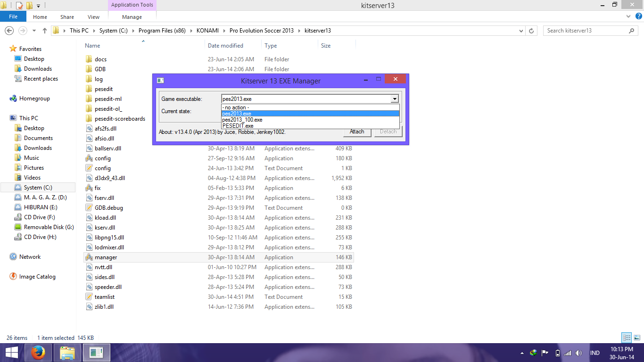Select the zlib1.dll file name
644x362 pixels.
tap(104, 307)
